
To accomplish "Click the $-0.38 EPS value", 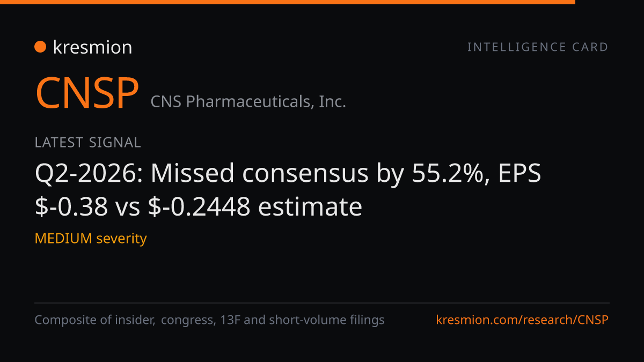I will pos(71,207).
